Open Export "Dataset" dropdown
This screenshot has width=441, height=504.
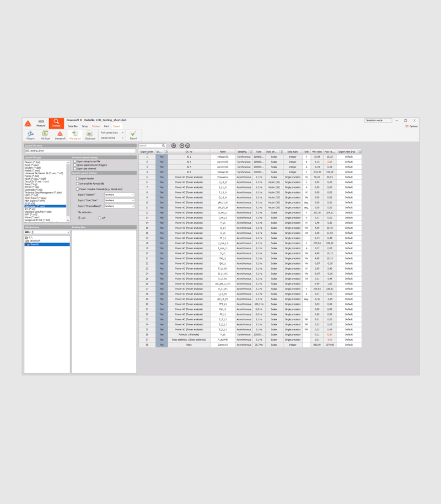tap(119, 195)
